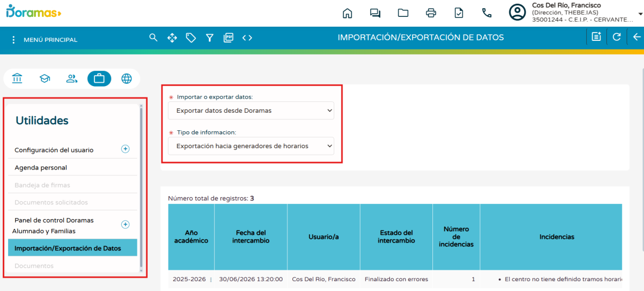Click Número total de registros text

(x=210, y=198)
